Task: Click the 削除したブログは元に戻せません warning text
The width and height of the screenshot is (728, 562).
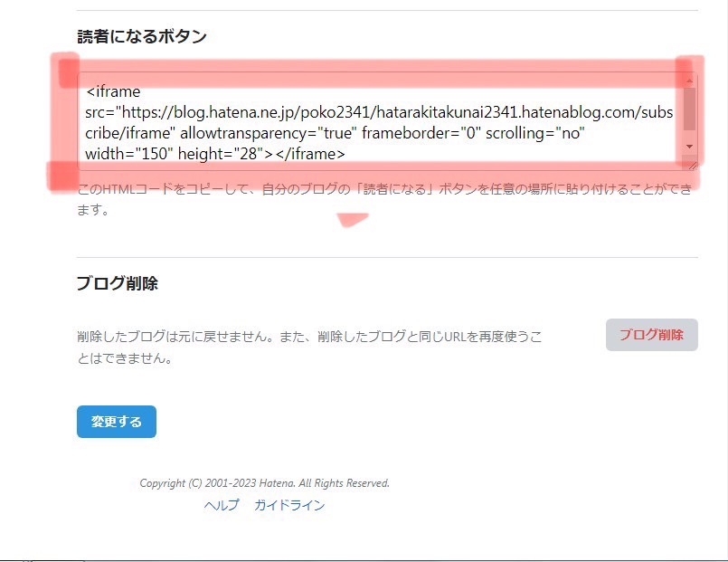Action: [x=309, y=347]
